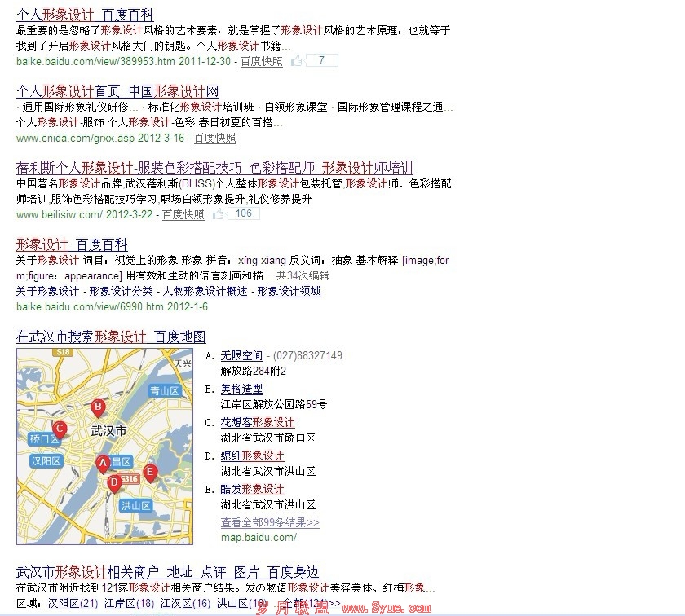Click URL text www.cnida.com/grxx.asp
This screenshot has width=685, height=616.
pyautogui.click(x=75, y=138)
